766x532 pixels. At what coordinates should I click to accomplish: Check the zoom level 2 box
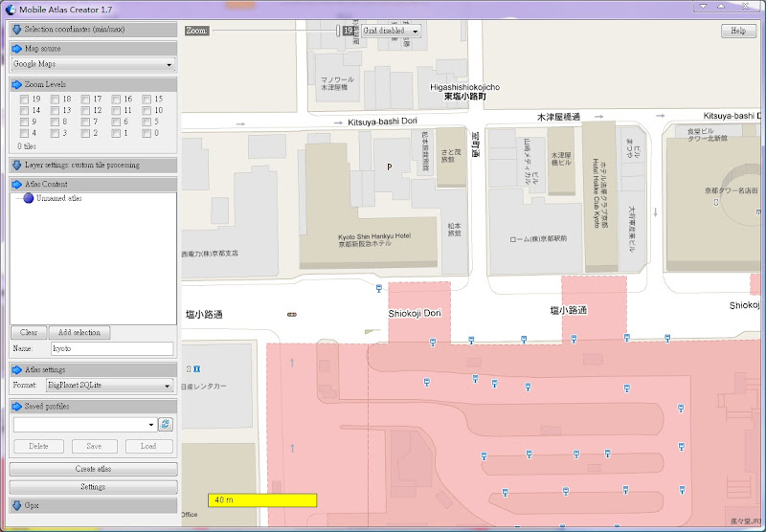[85, 133]
